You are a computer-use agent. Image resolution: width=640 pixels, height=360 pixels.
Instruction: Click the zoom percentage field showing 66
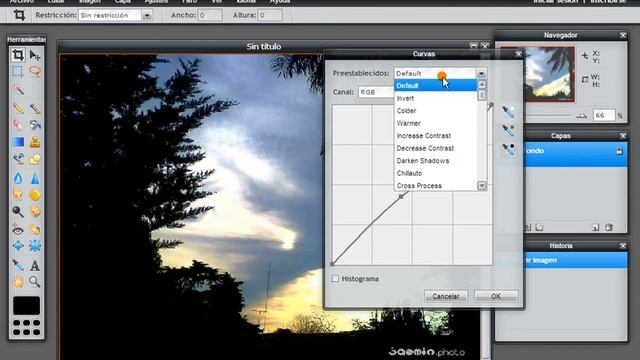click(x=603, y=116)
